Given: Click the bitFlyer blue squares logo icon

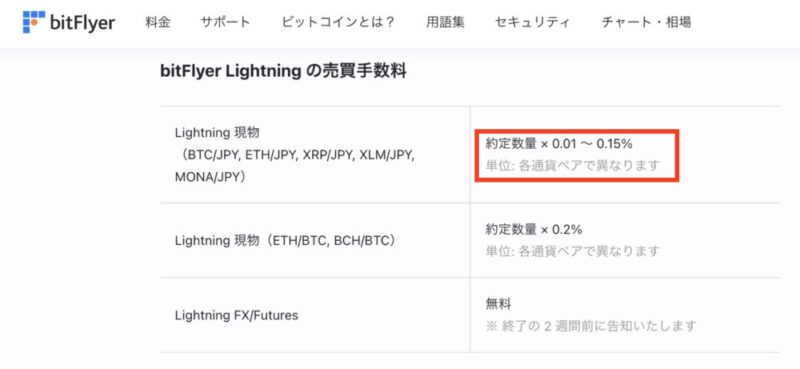Looking at the screenshot, I should (x=34, y=22).
